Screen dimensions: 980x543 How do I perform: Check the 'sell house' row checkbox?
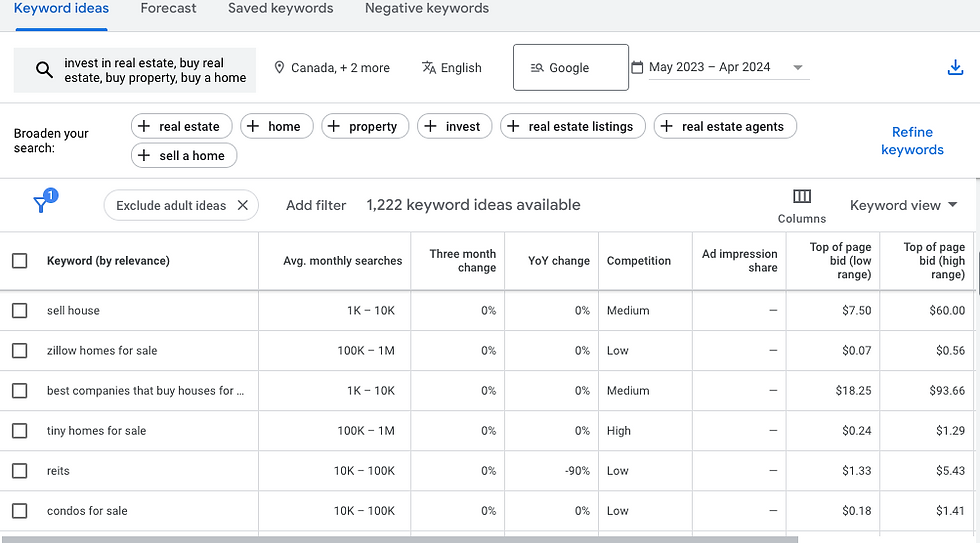[x=19, y=311]
